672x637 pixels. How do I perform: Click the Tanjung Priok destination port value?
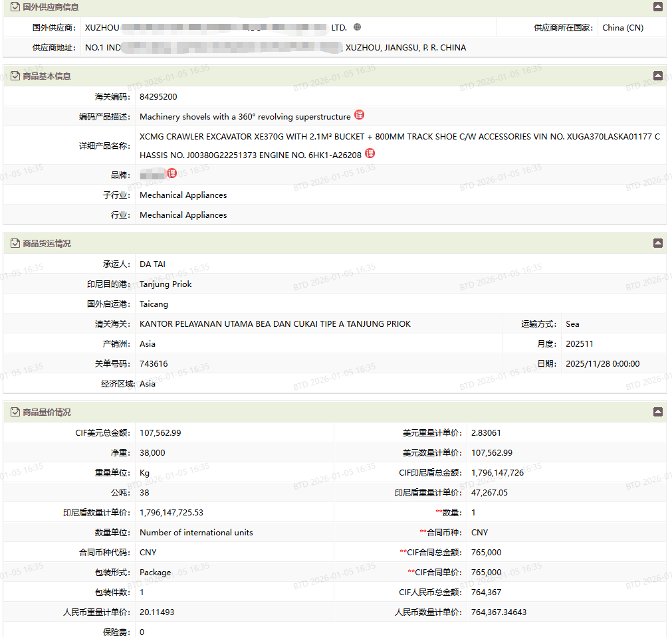(x=166, y=284)
